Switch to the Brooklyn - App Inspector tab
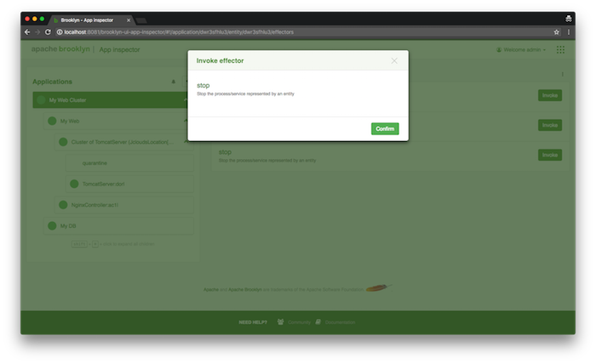 (x=89, y=18)
